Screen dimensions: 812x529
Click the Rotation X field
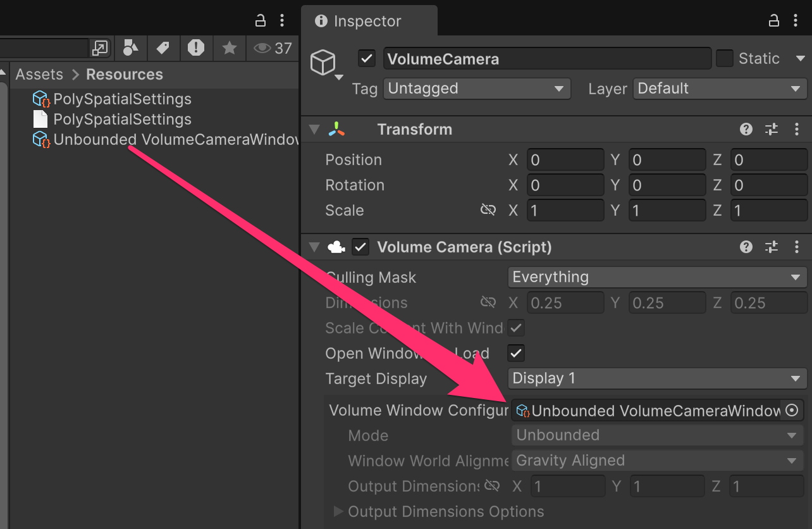(565, 185)
